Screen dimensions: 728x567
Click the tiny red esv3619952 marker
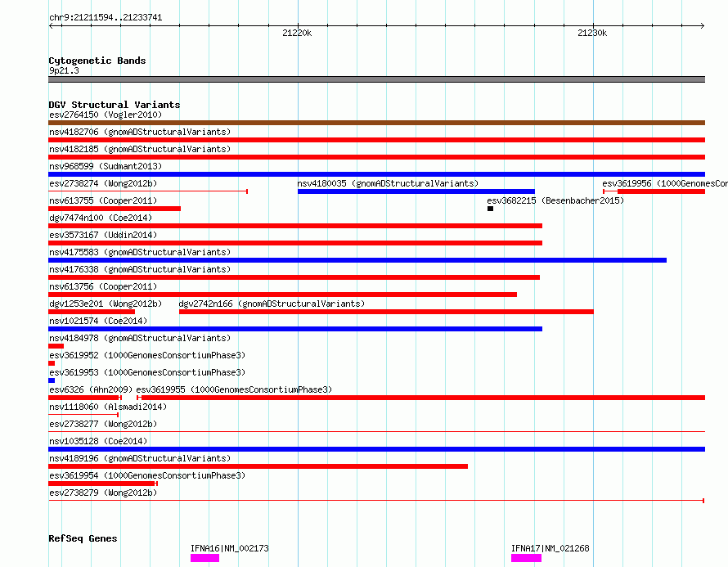[52, 363]
